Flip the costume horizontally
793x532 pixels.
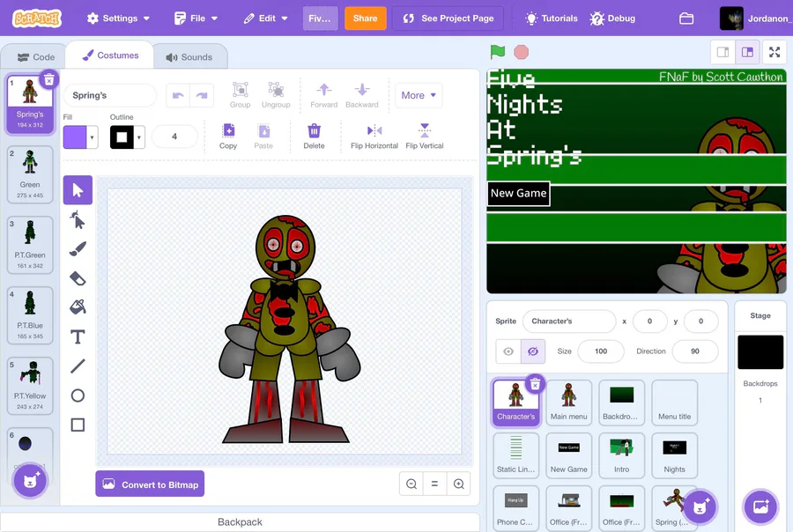click(374, 136)
